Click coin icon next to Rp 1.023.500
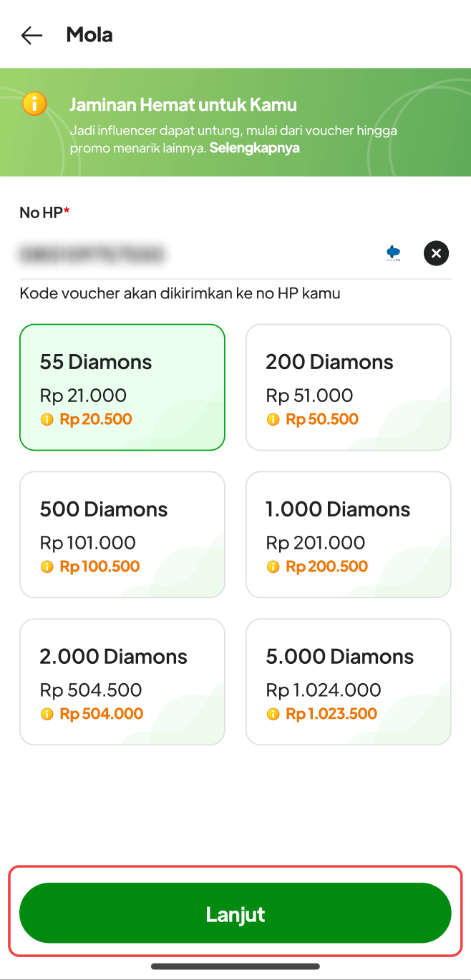471x980 pixels. (273, 715)
